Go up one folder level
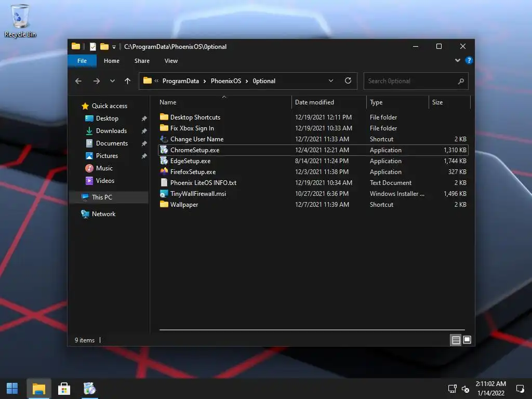Image resolution: width=532 pixels, height=399 pixels. click(x=127, y=81)
